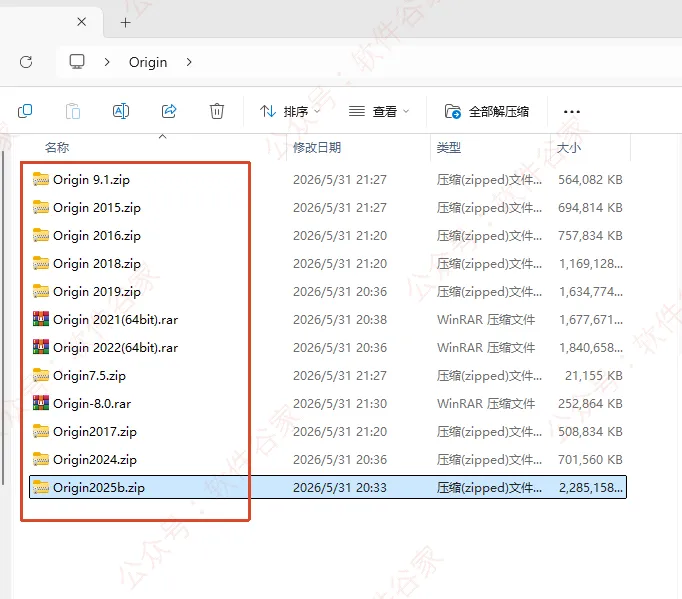Click the 252,864 KB size cell
This screenshot has width=682, height=599.
[x=590, y=404]
